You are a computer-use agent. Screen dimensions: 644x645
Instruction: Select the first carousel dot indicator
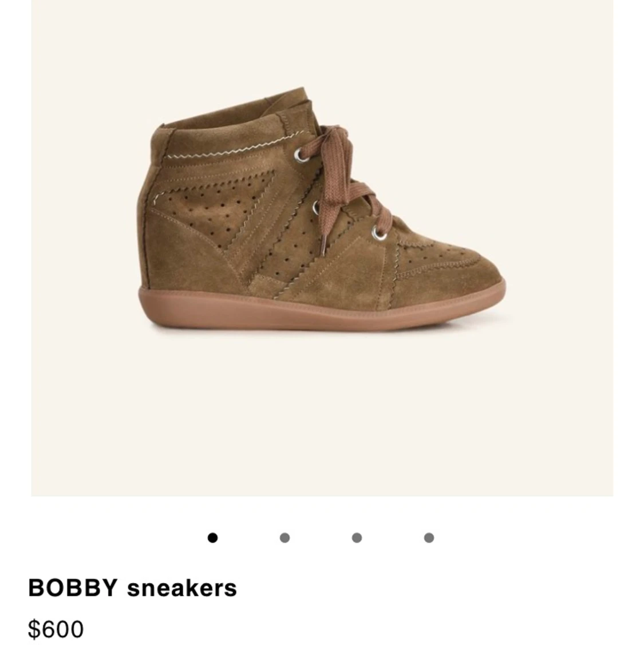[212, 537]
